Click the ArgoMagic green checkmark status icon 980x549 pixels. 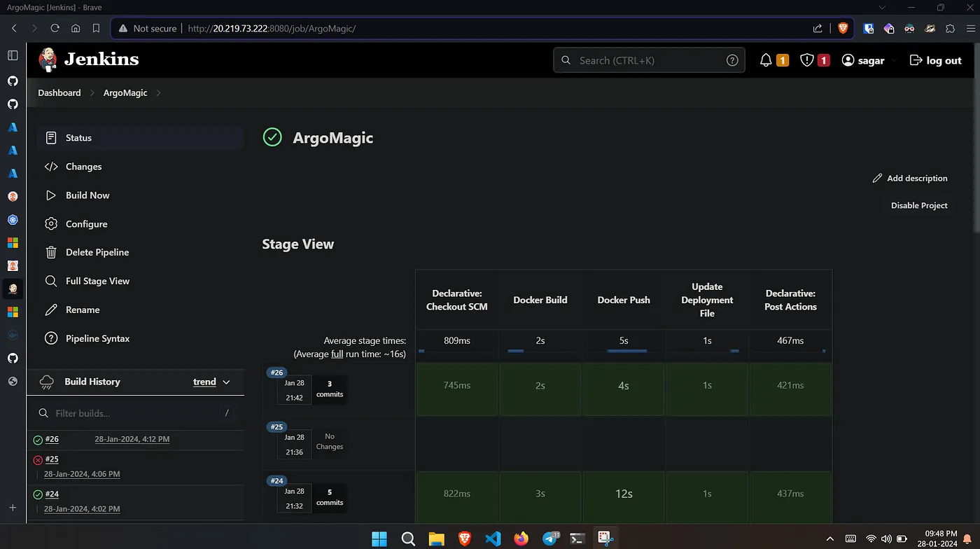[x=272, y=137]
